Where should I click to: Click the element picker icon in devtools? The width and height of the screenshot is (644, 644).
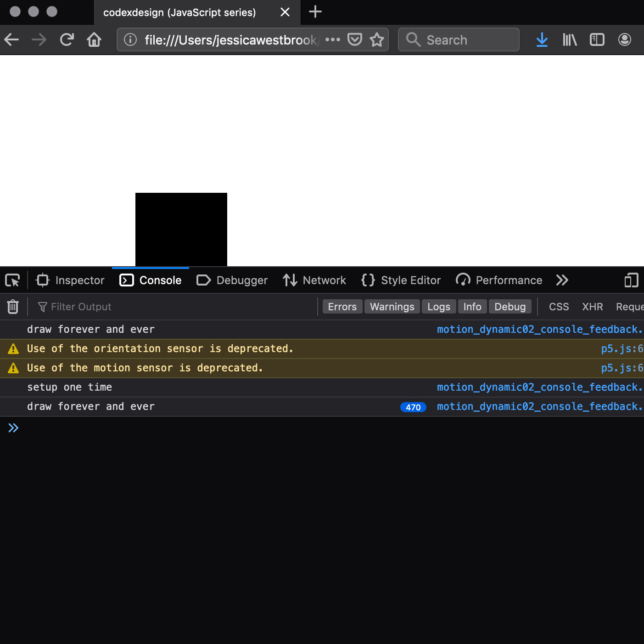(x=12, y=280)
